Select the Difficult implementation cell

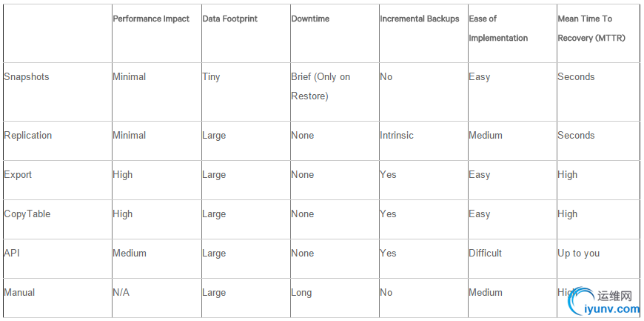coord(486,253)
